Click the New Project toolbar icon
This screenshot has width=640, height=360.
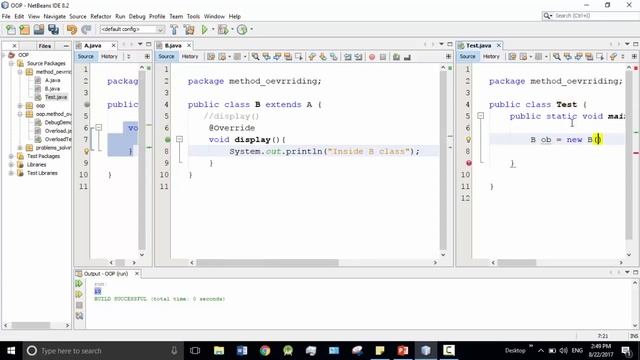point(24,29)
